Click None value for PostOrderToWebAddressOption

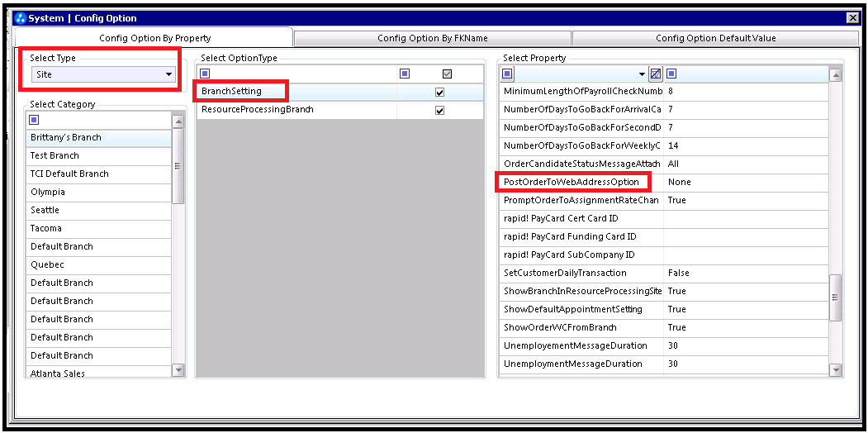(679, 182)
